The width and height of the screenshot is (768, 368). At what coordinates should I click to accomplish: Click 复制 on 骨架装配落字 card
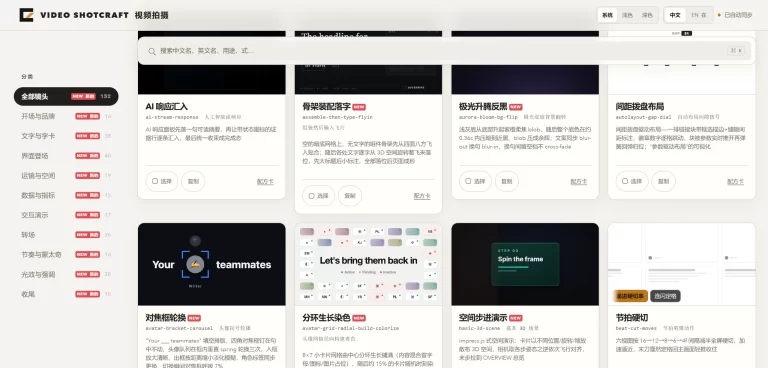click(350, 196)
